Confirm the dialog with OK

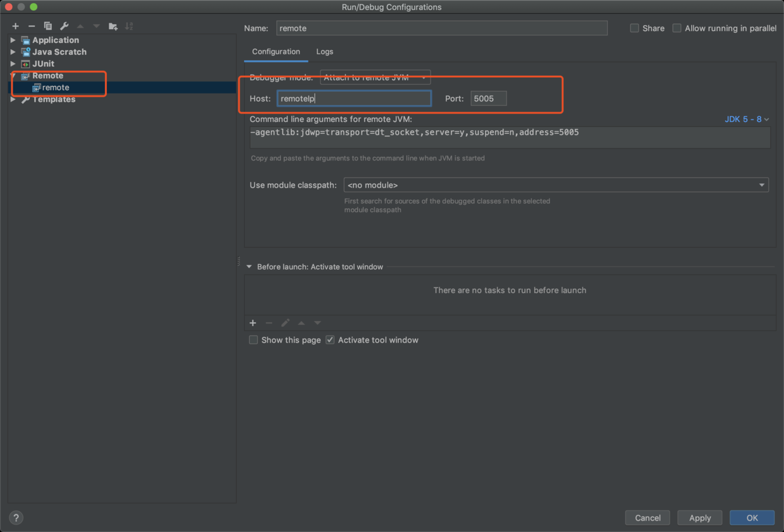pyautogui.click(x=752, y=517)
